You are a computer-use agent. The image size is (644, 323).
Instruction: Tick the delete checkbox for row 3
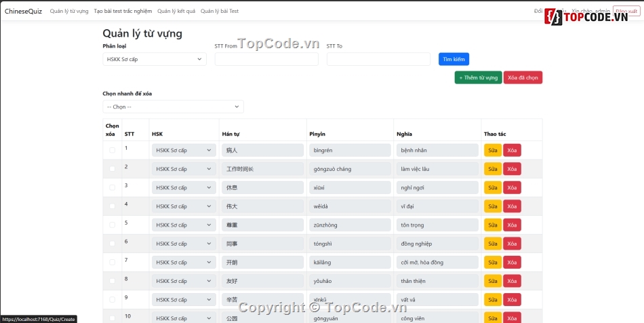pos(112,187)
